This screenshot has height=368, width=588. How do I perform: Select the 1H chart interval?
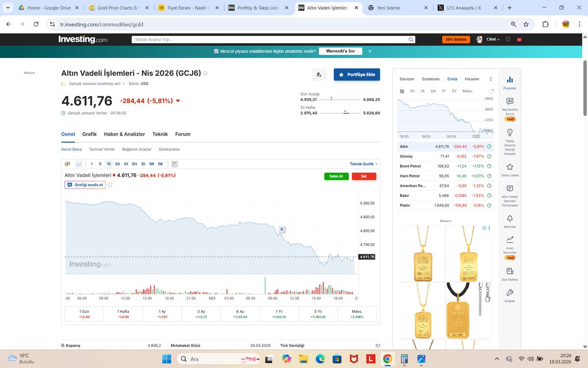click(126, 164)
